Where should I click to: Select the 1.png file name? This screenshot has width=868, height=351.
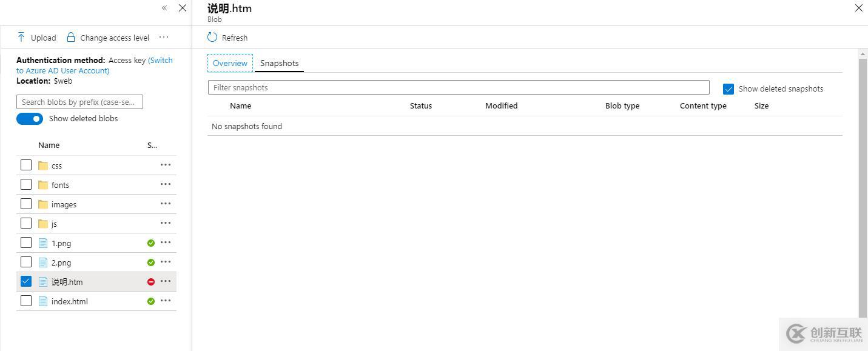pos(61,243)
